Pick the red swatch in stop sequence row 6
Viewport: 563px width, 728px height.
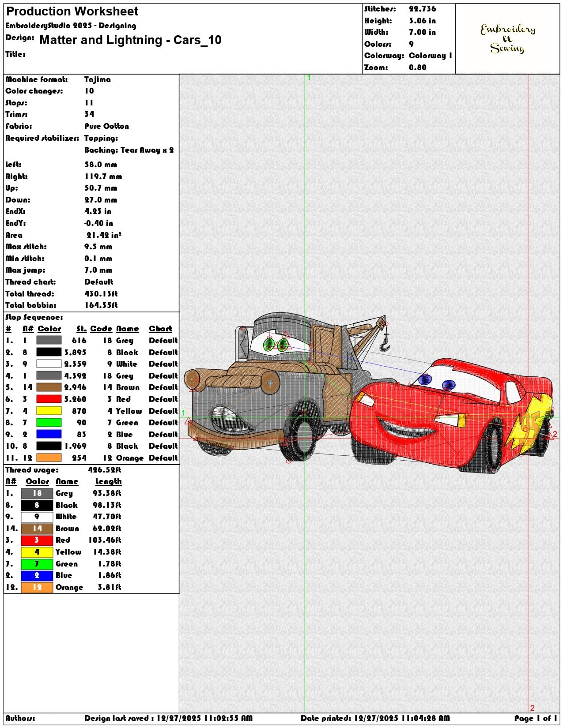49,399
